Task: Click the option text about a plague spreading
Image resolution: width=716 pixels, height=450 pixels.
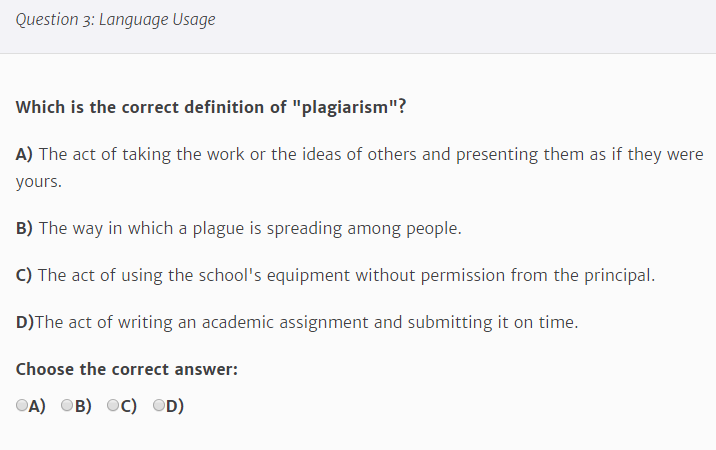Action: [250, 228]
